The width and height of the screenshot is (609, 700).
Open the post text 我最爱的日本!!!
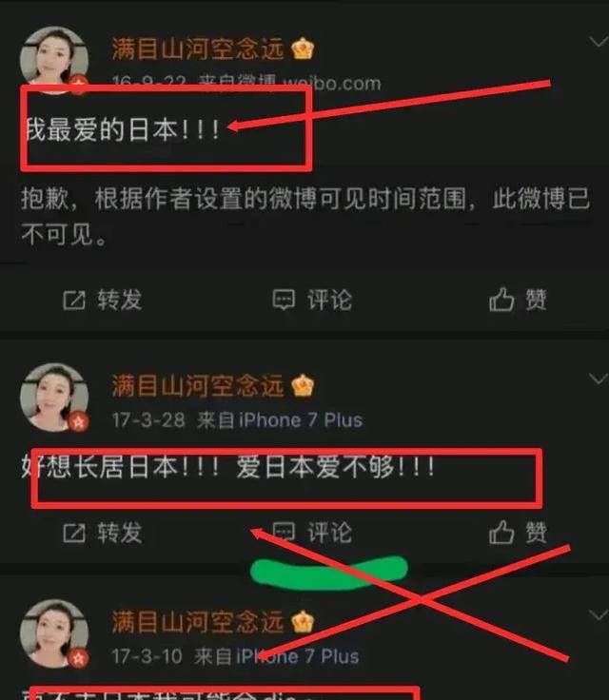[122, 129]
